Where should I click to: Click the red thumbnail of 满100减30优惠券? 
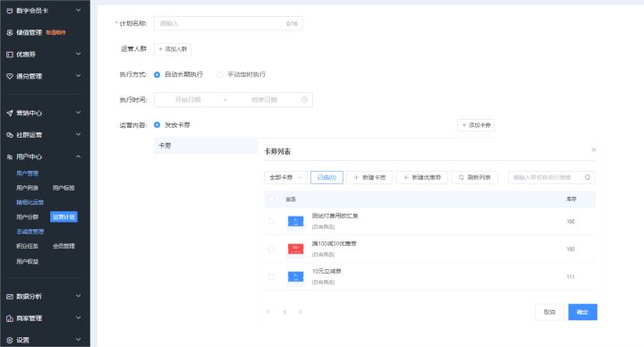tap(296, 249)
